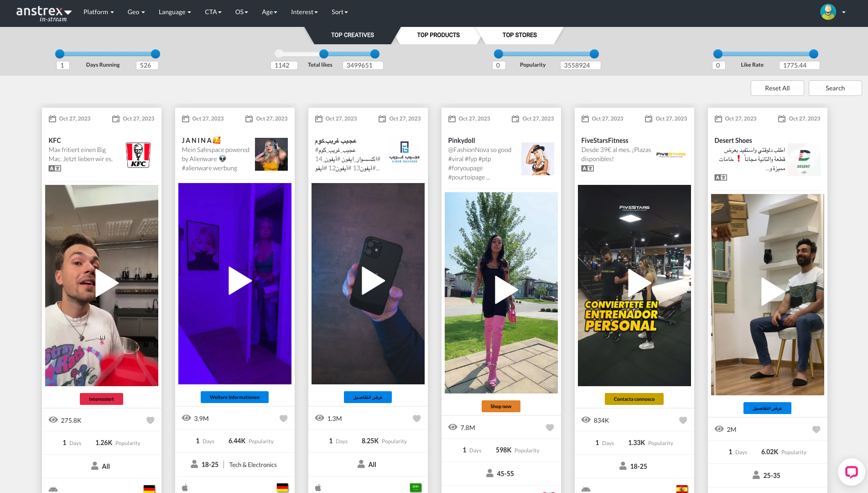
Task: Open the Age filter dropdown
Action: [x=270, y=12]
